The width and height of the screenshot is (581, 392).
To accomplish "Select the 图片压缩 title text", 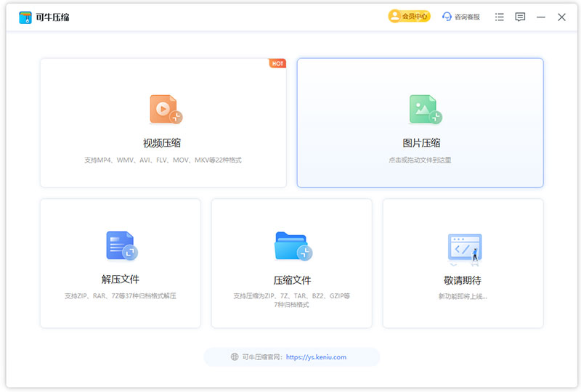I will point(421,143).
